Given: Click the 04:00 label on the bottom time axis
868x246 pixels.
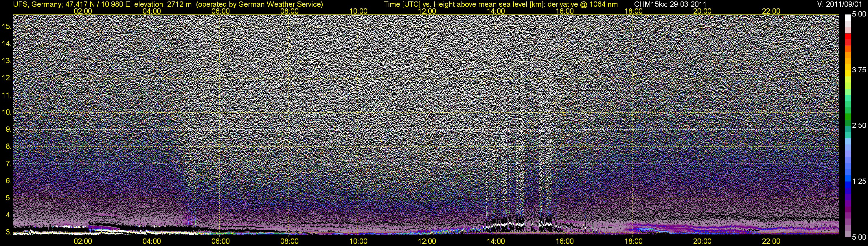Looking at the screenshot, I should [x=152, y=241].
